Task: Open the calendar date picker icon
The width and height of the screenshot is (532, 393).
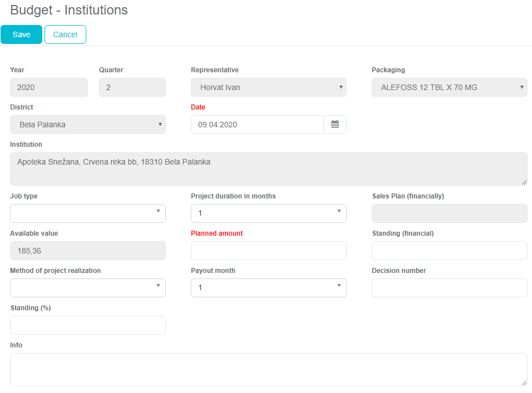Action: [x=335, y=125]
